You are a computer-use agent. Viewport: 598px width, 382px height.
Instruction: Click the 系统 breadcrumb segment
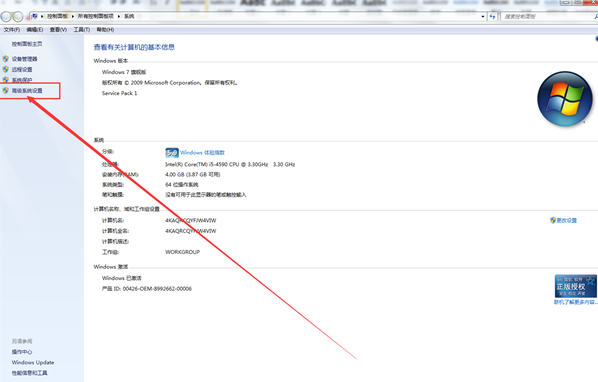(x=129, y=16)
